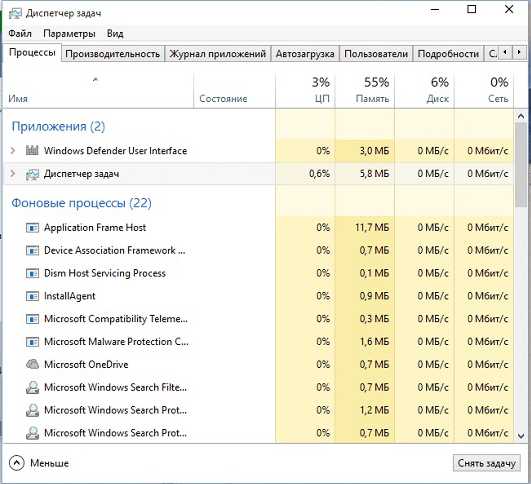This screenshot has width=531, height=484.
Task: Select the Application Frame Host row
Action: (258, 228)
